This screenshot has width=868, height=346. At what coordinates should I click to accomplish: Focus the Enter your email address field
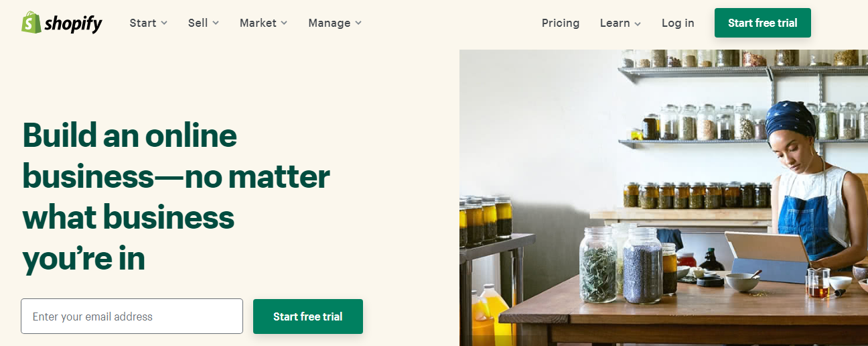tap(132, 316)
